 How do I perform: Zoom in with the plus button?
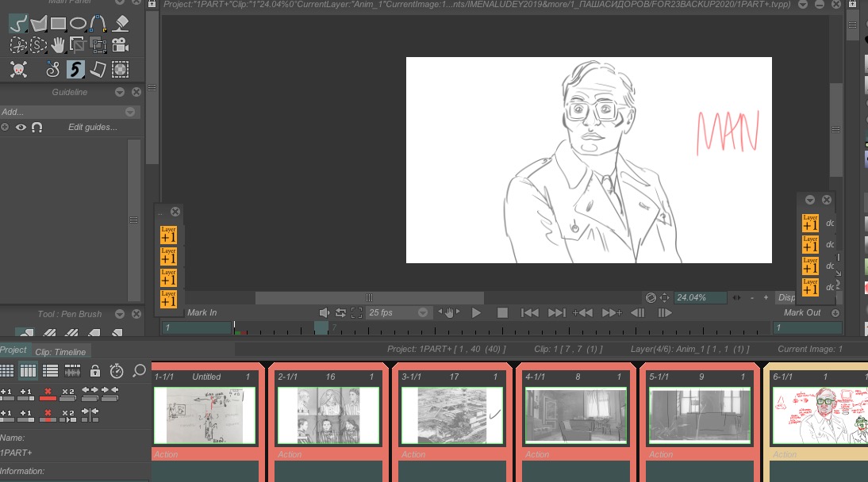coord(766,298)
